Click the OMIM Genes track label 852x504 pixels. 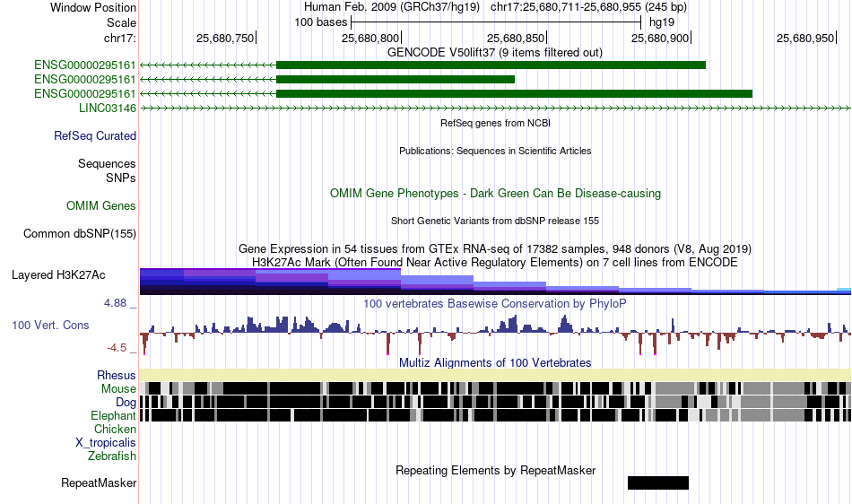[101, 206]
